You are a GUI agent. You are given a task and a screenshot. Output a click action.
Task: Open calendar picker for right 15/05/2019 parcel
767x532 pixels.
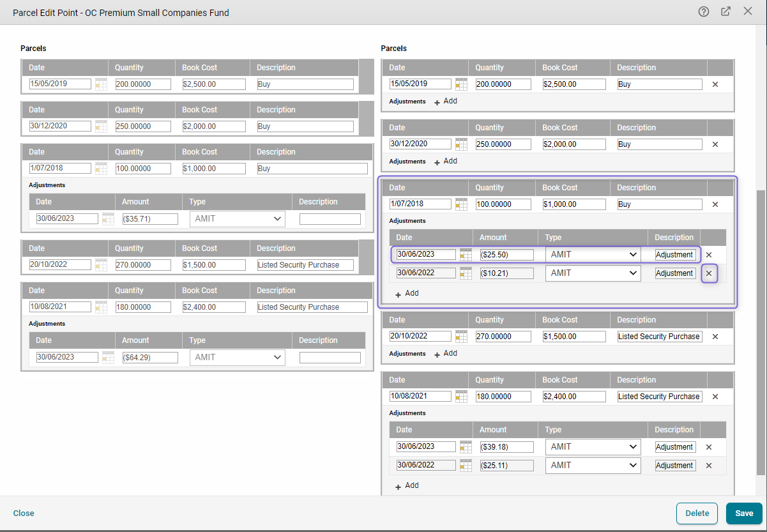[x=461, y=84]
